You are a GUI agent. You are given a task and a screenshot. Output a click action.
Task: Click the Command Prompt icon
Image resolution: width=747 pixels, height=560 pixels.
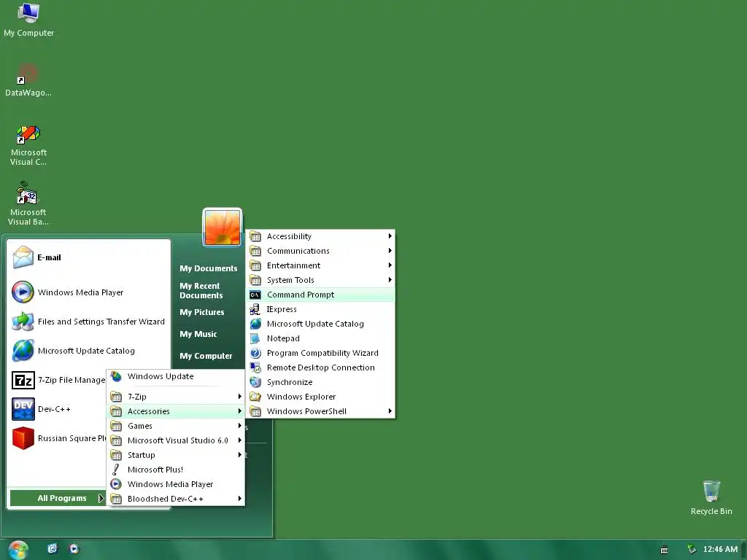coord(255,295)
